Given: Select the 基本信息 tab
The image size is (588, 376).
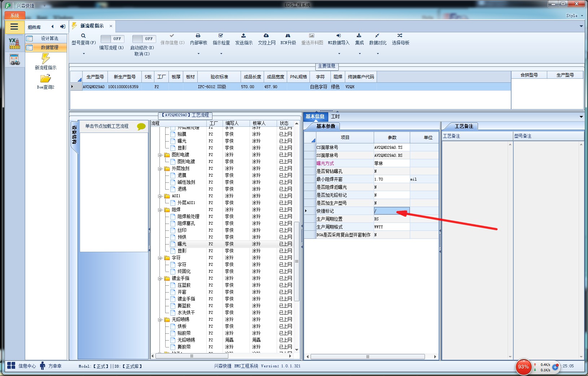Looking at the screenshot, I should coord(315,116).
